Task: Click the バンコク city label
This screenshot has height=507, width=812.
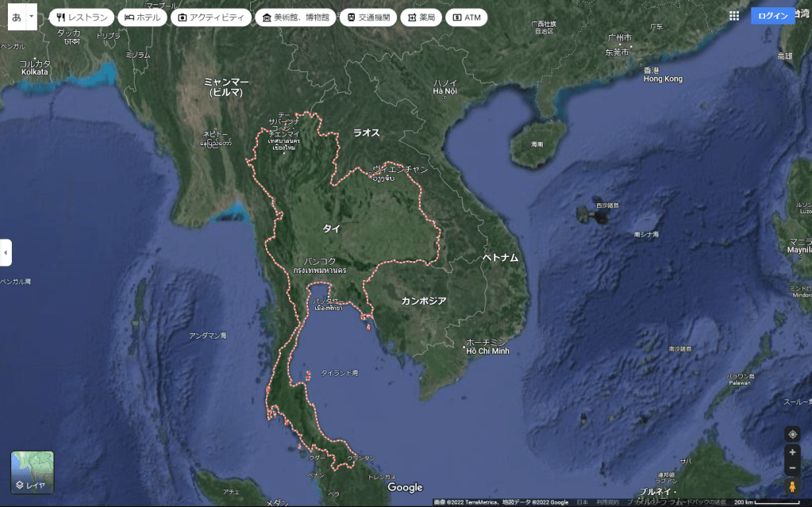Action: tap(320, 260)
